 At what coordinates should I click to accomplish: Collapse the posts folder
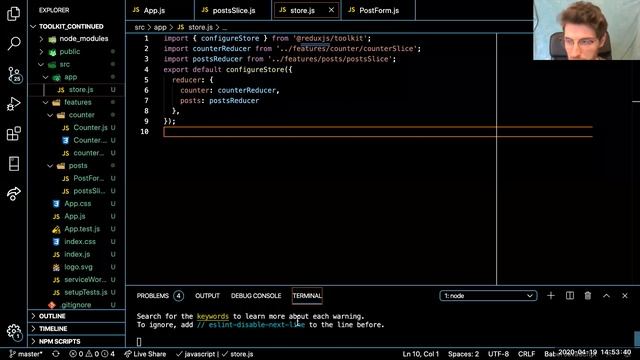point(76,165)
